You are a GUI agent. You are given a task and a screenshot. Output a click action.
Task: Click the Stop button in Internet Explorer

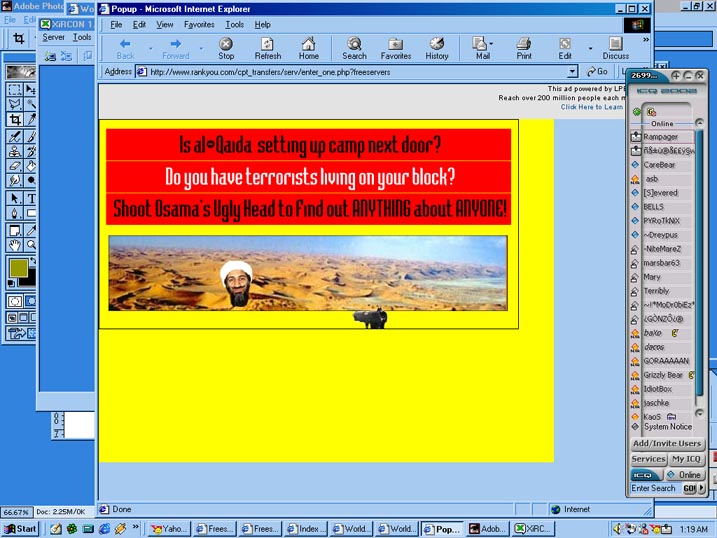[226, 48]
